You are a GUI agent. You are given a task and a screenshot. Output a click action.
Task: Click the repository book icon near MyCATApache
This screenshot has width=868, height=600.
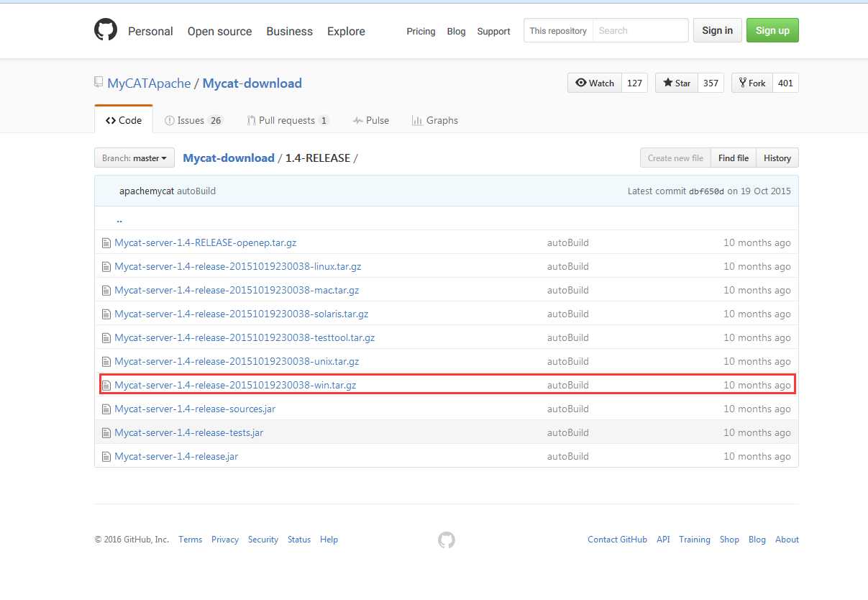point(99,83)
